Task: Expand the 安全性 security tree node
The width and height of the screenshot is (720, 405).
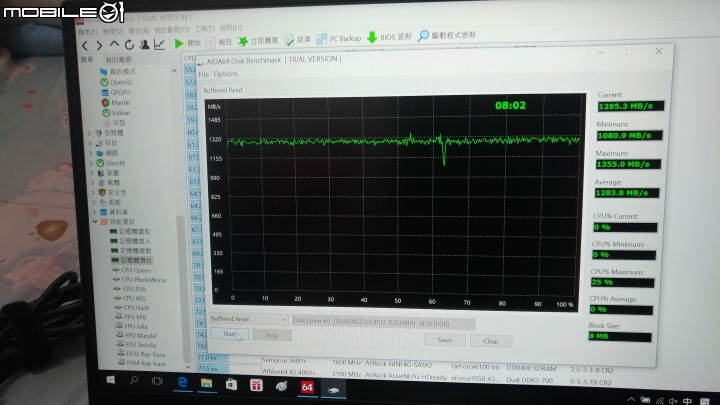Action: coord(94,192)
